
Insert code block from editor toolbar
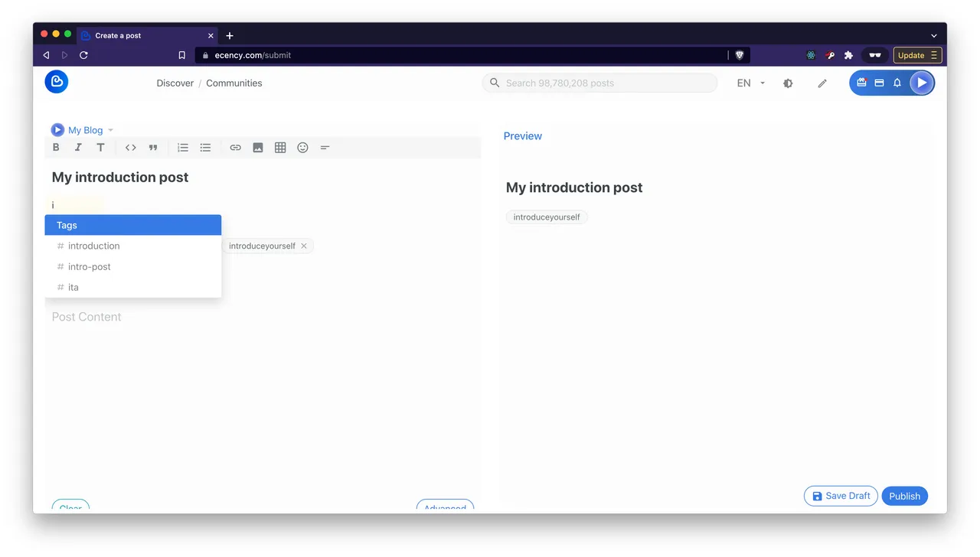(131, 148)
